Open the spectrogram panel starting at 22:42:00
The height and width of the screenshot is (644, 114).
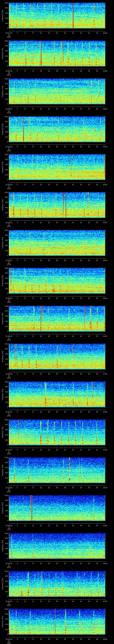(57, 432)
